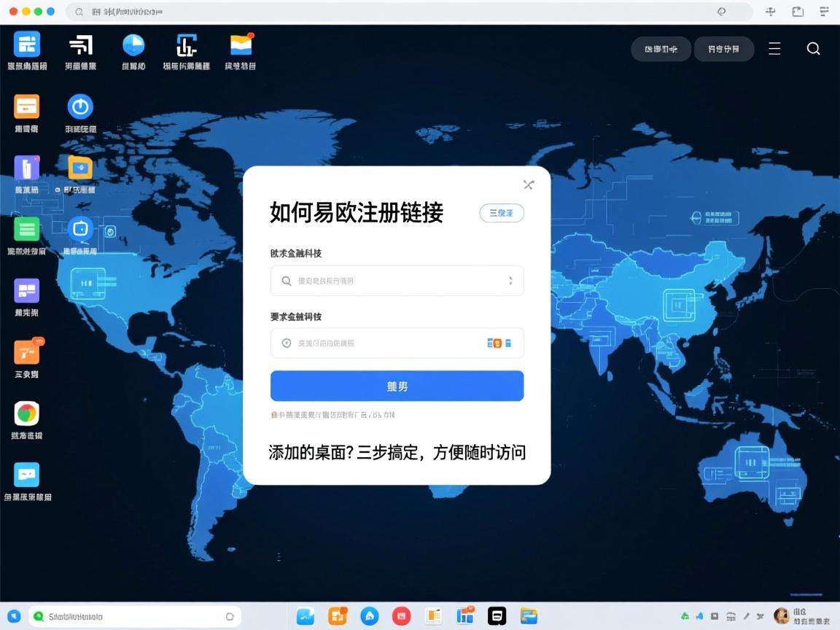Toggle the up-down stepper arrows in the first field
Image resolution: width=840 pixels, height=630 pixels.
click(510, 281)
